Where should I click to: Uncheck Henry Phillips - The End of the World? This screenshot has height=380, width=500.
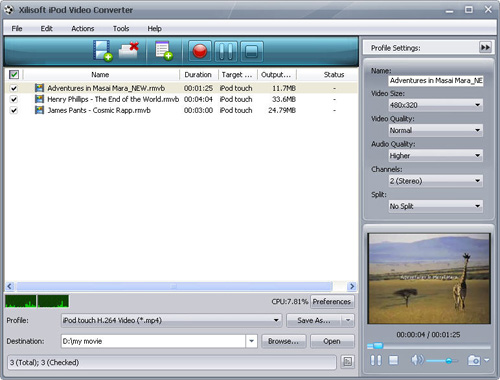click(x=14, y=99)
